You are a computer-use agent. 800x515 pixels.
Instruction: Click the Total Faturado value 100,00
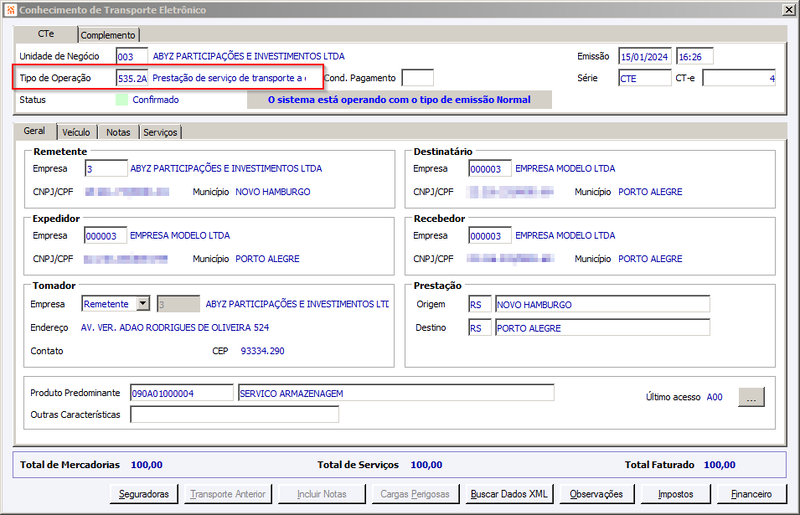point(719,465)
